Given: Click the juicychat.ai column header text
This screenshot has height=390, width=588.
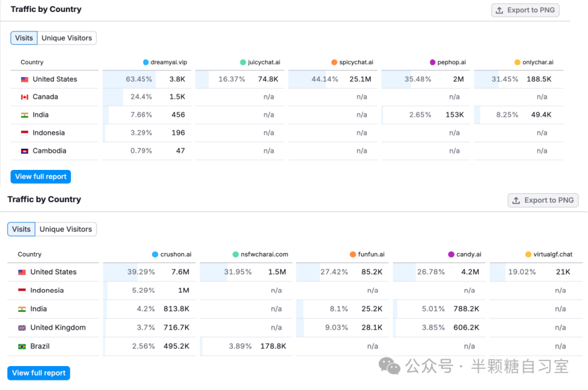Looking at the screenshot, I should (264, 62).
